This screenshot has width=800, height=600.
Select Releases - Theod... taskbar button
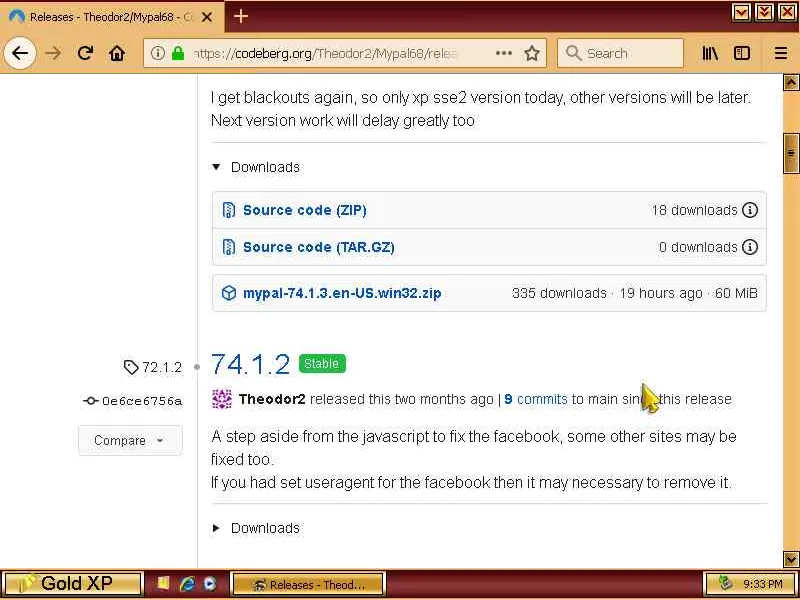tap(308, 584)
